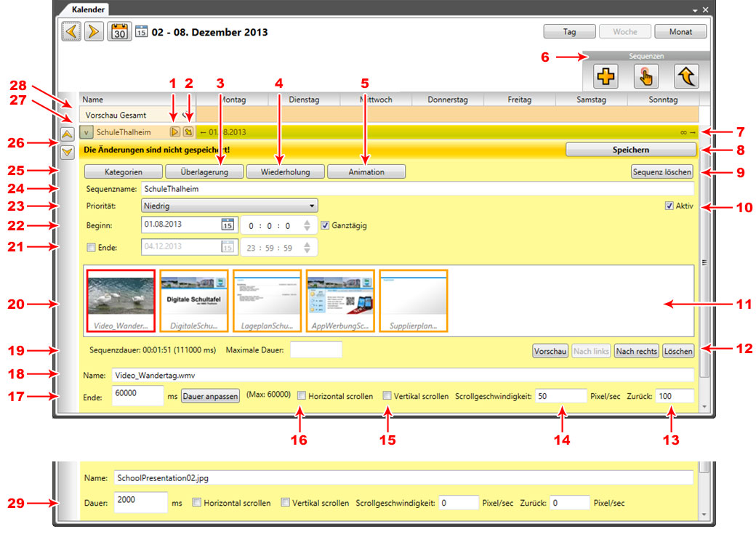Uncheck the Ganztägig checkbox

325,225
